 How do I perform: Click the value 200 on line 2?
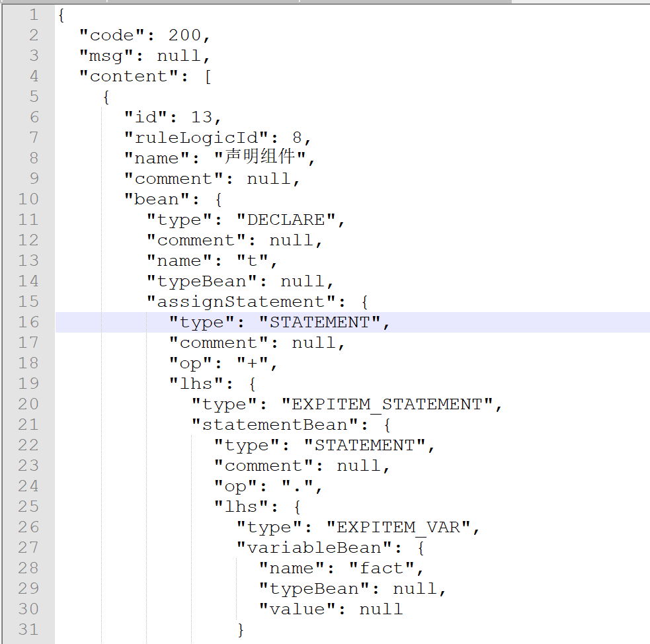pos(184,35)
